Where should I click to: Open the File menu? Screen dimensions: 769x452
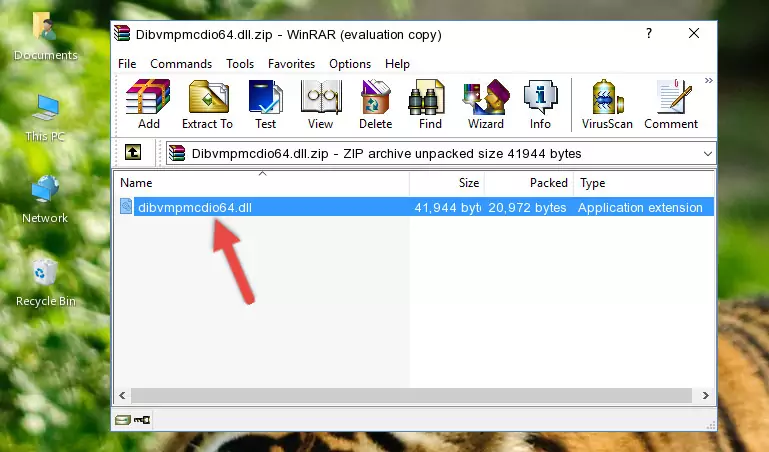click(127, 64)
